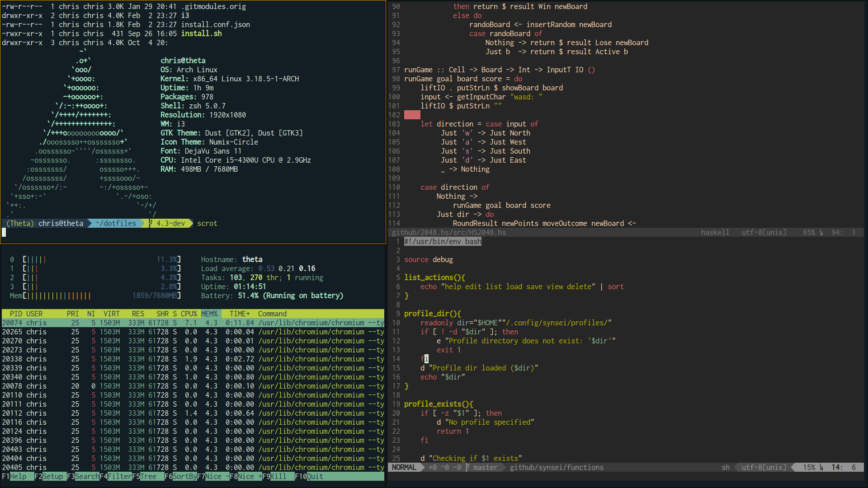This screenshot has height=488, width=868.
Task: Click CPU 3 usage meter bar in htop
Action: pyautogui.click(x=102, y=286)
